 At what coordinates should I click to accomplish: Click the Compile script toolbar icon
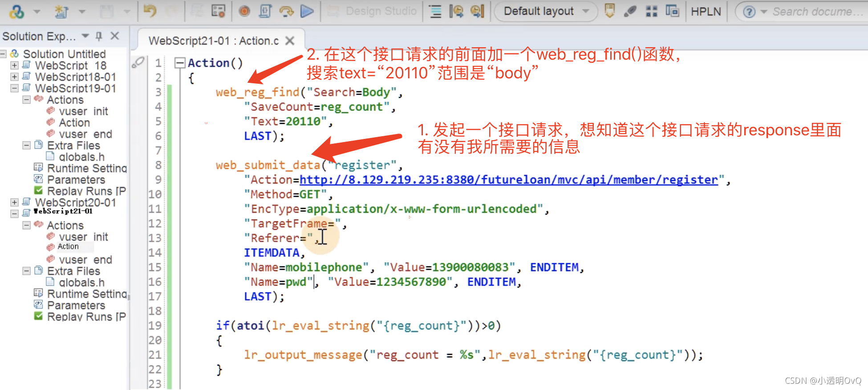coord(265,11)
